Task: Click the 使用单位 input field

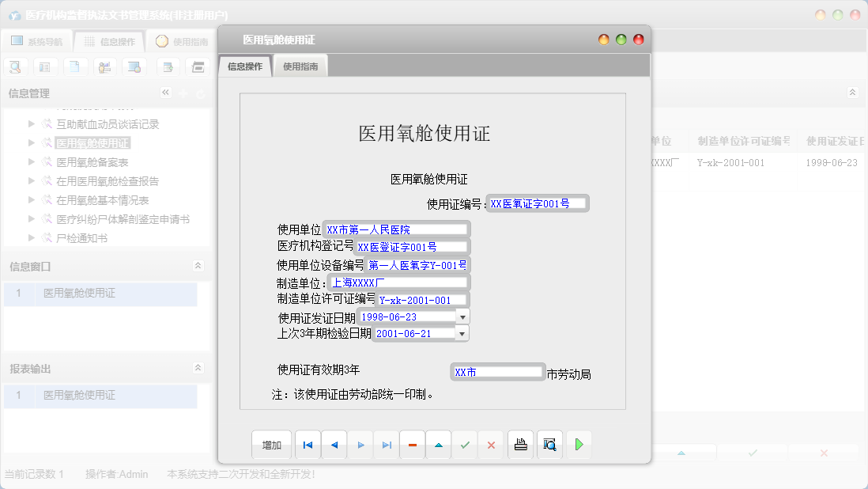Action: coord(396,229)
